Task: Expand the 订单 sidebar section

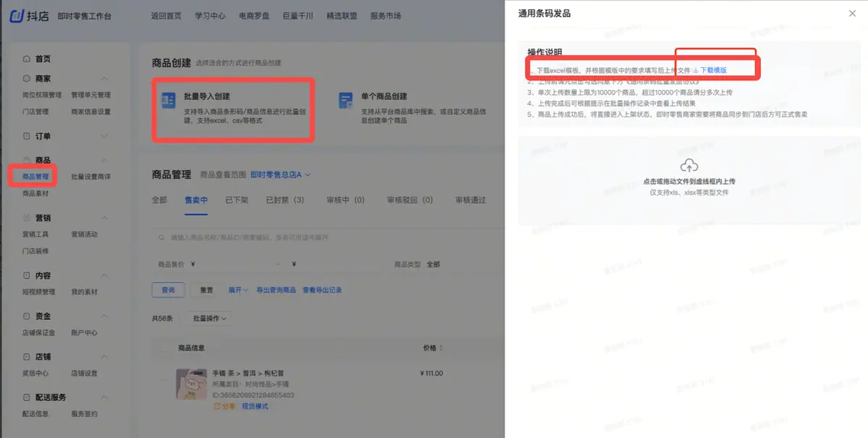Action: click(104, 136)
